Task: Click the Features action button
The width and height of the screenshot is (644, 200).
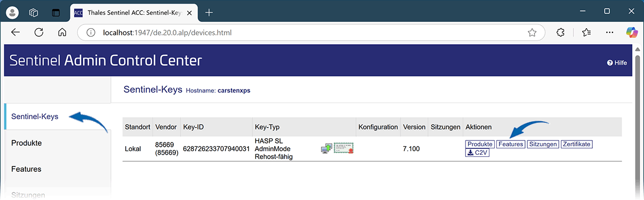Action: click(511, 144)
